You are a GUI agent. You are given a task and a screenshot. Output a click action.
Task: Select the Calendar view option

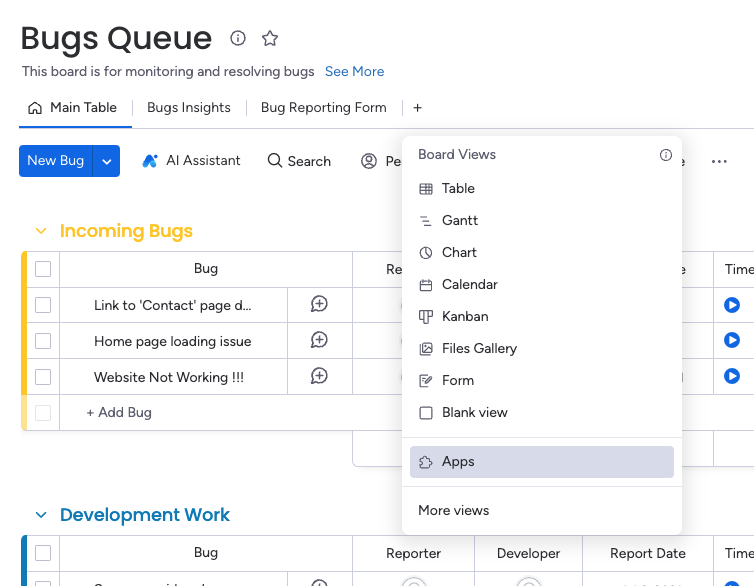(x=541, y=285)
